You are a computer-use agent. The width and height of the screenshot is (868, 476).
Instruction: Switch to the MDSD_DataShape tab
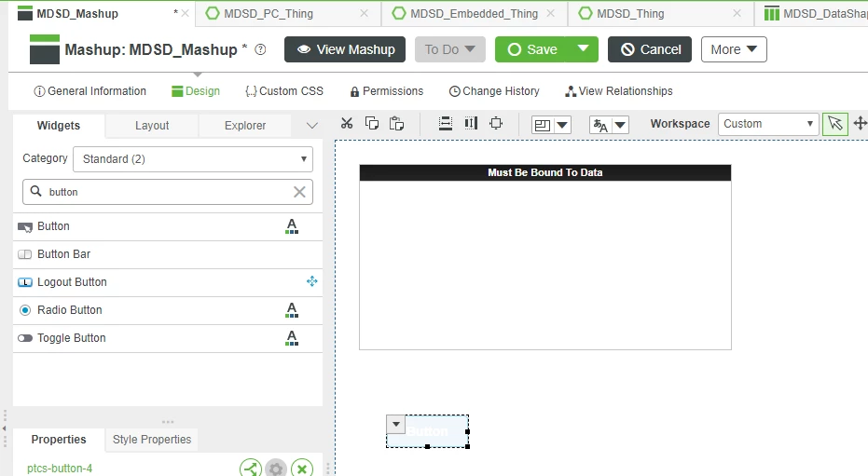point(815,13)
